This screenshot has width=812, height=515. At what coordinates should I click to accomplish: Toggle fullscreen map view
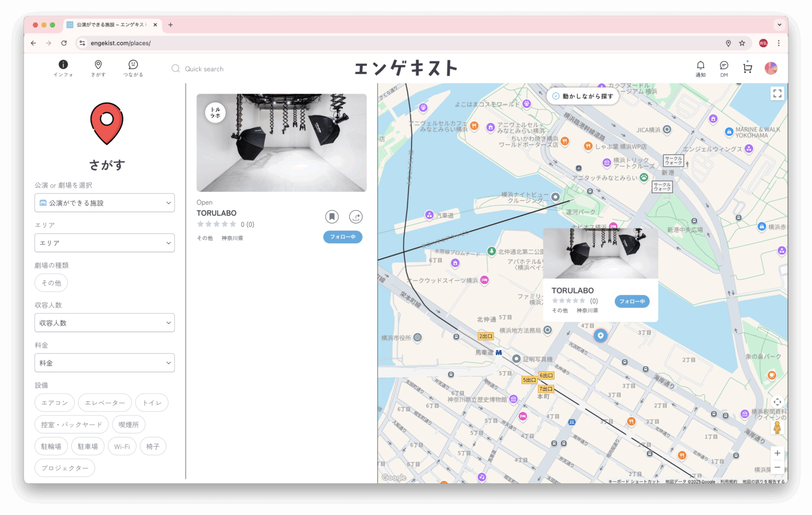click(x=777, y=94)
